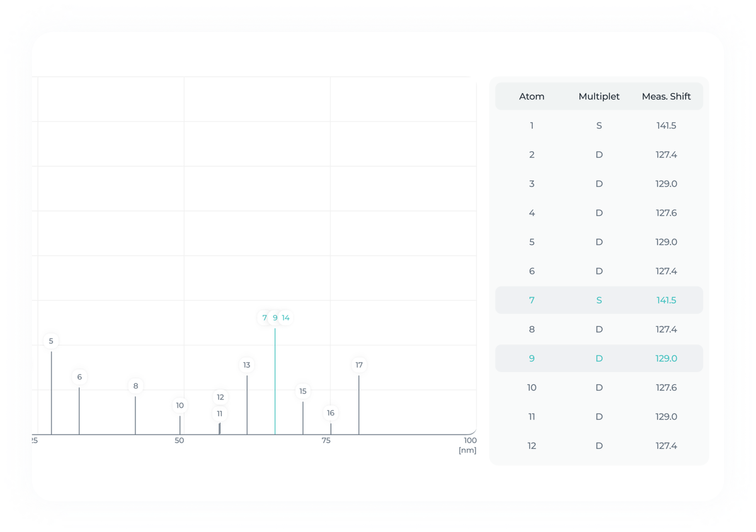Click multiplet S in atom 1 row
The height and width of the screenshot is (532, 756).
click(x=599, y=126)
